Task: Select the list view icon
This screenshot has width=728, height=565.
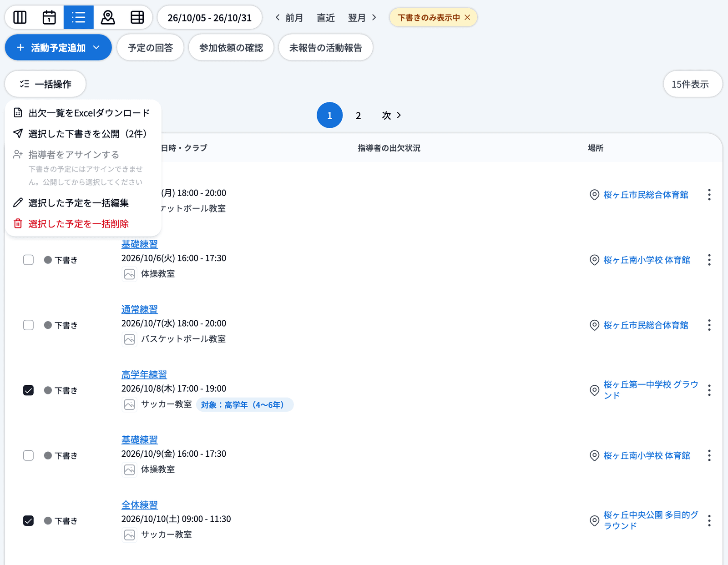Action: point(79,17)
